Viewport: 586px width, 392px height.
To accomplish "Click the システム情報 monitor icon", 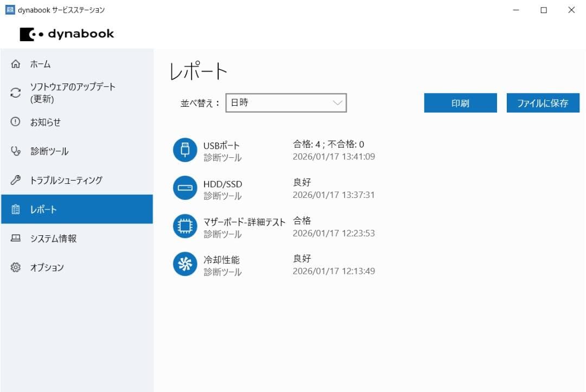I will pos(14,238).
